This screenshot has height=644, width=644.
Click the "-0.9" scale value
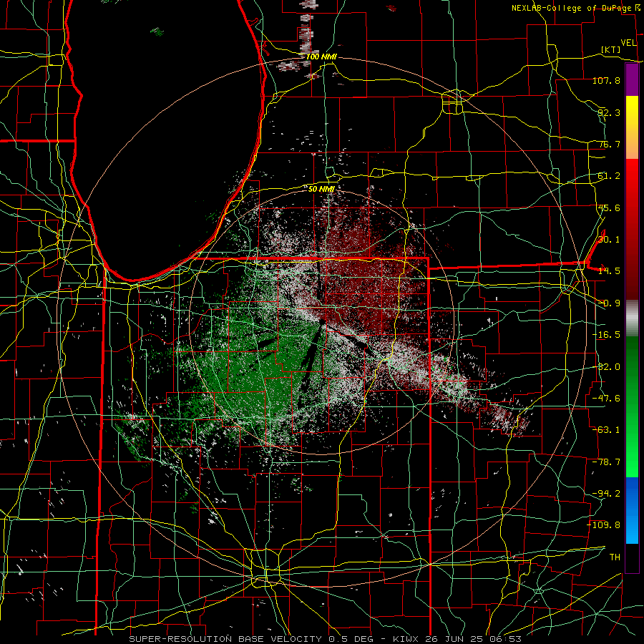[609, 303]
